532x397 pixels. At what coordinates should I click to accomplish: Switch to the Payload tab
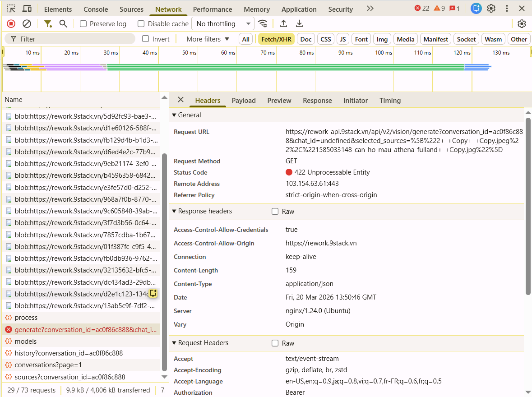coord(244,101)
